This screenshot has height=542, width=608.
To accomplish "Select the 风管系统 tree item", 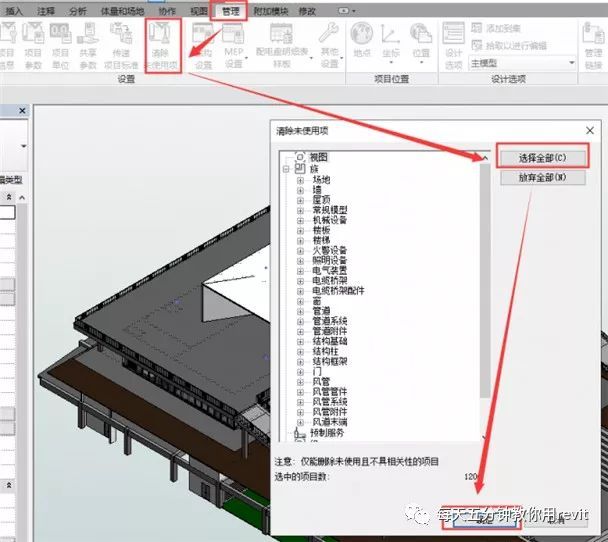I will 330,401.
